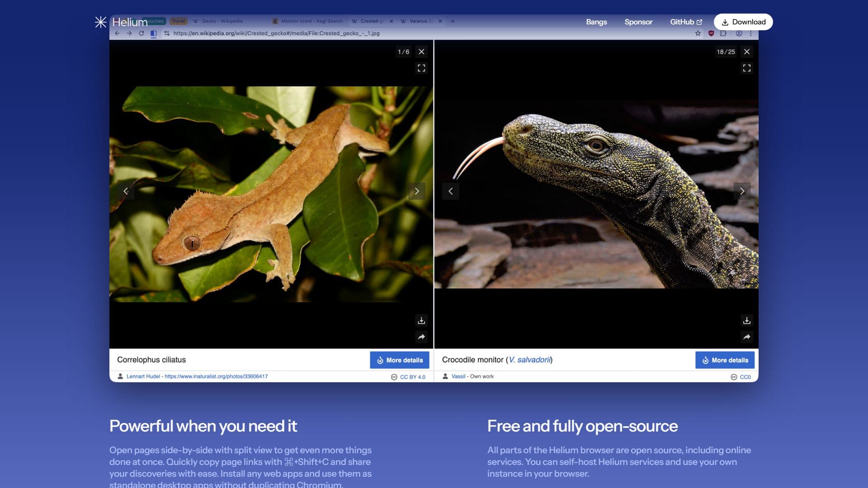Screen dimensions: 868x488
Task: Click the crested gecko photo
Action: coord(271,194)
